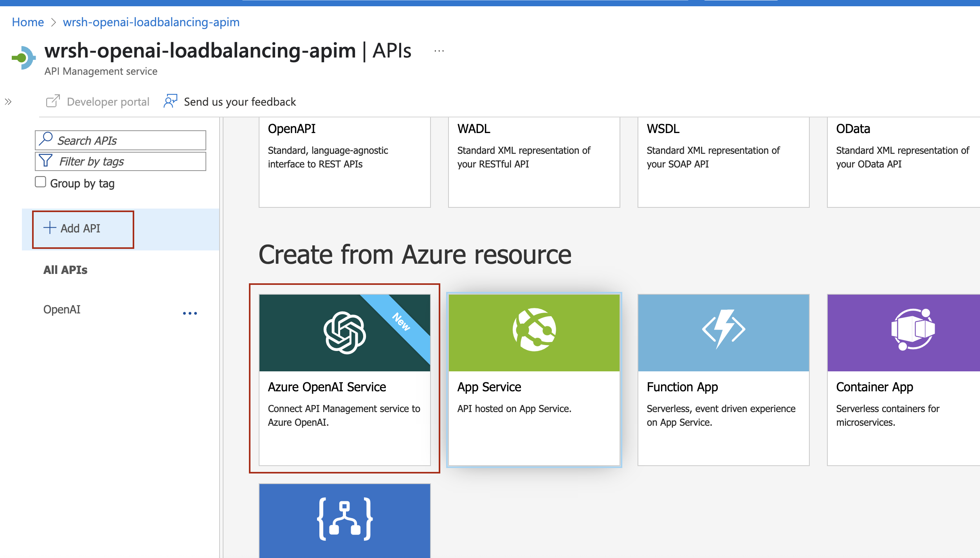Click the API Management service logo icon

point(24,58)
